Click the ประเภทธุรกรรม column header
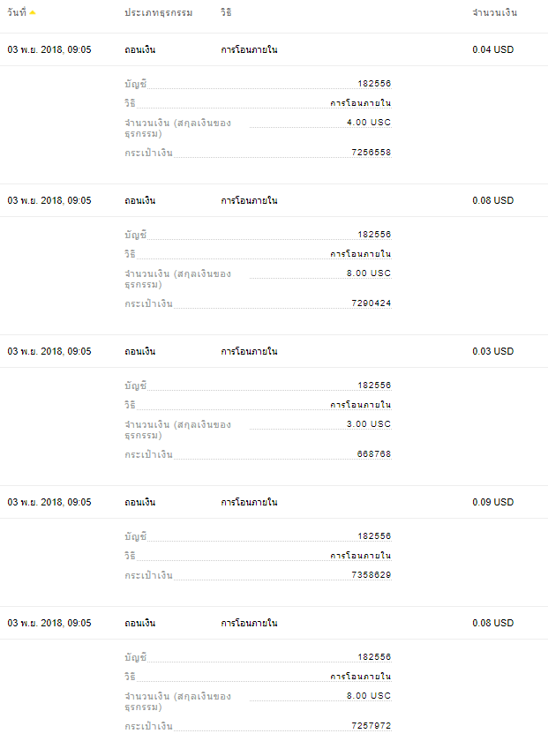Screen dimensions: 548x756 click(x=158, y=12)
